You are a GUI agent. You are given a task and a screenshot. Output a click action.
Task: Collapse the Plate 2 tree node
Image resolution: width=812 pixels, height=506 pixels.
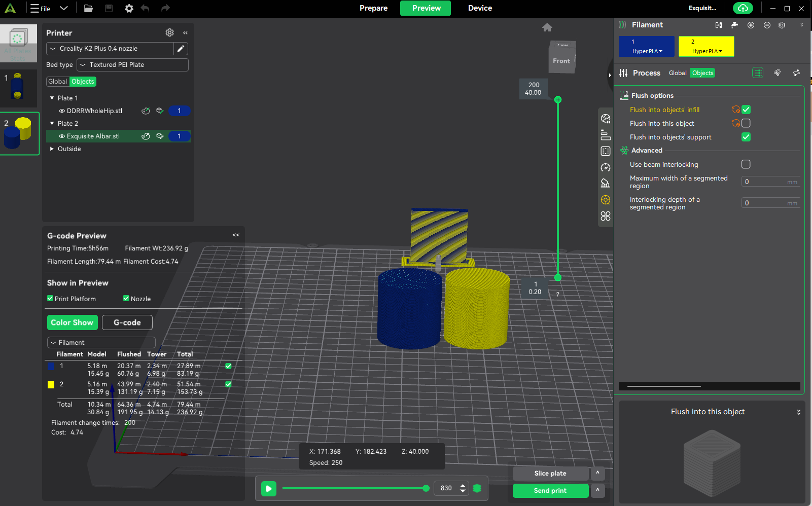tap(52, 123)
